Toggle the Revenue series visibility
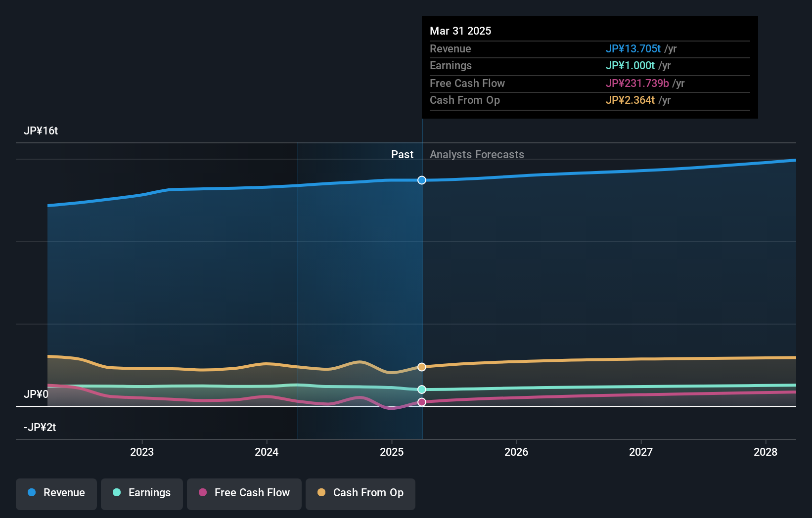This screenshot has width=812, height=518. (56, 493)
